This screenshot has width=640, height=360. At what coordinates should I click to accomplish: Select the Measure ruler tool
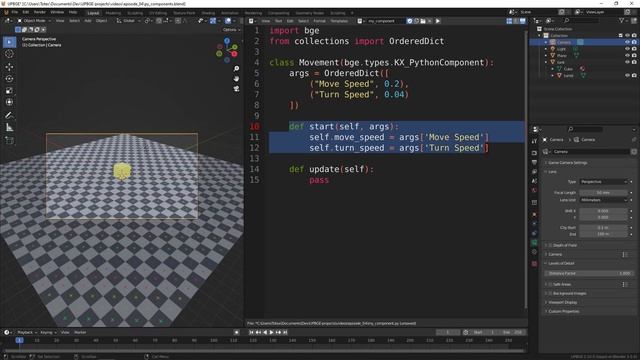point(9,127)
